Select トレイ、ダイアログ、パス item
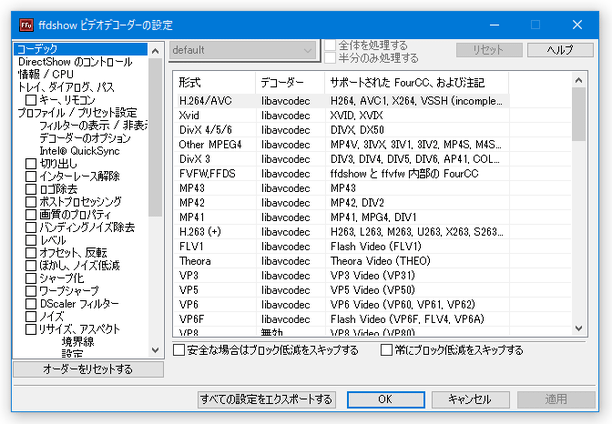Viewport: 612px width, 424px height. (x=66, y=87)
